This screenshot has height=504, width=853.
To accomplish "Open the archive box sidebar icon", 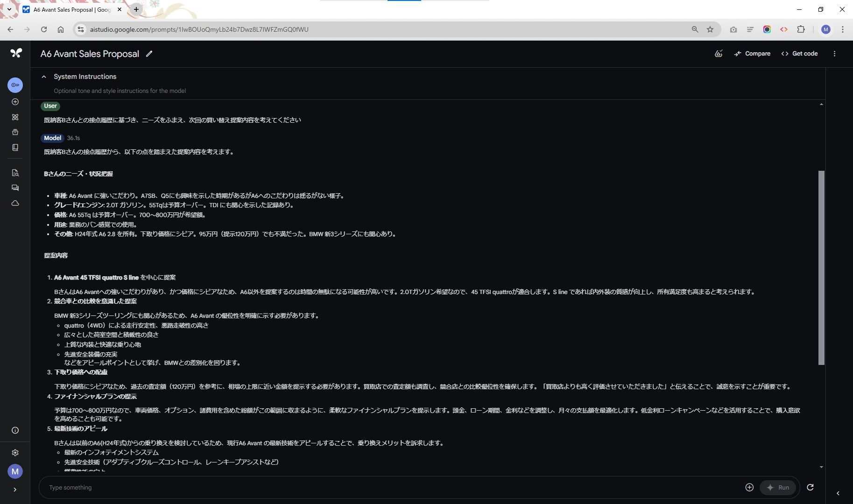I will (x=15, y=132).
